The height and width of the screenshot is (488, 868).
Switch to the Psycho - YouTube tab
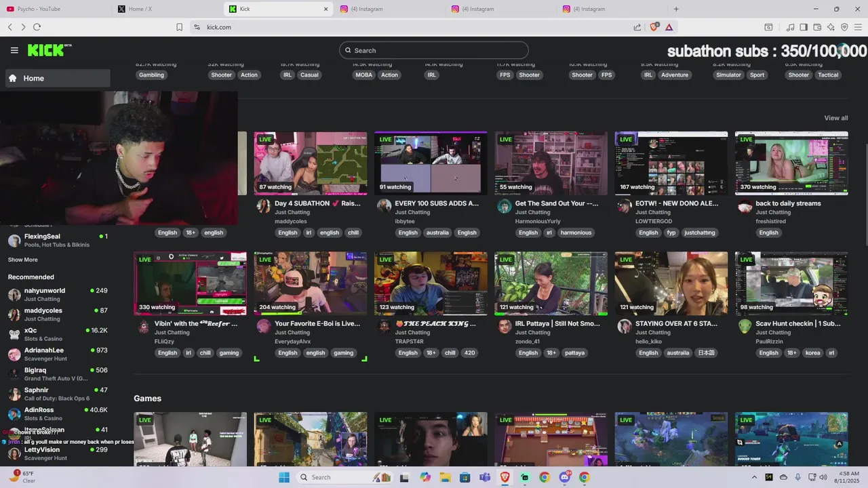click(56, 9)
